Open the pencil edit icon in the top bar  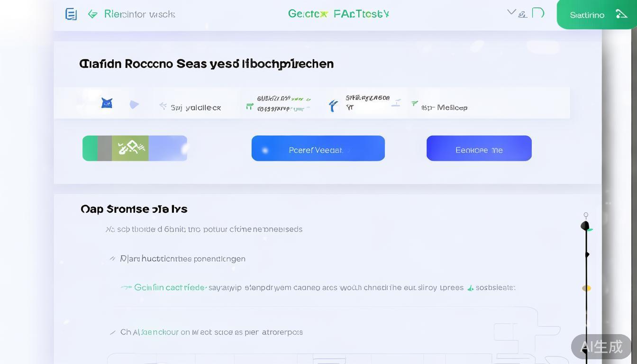click(523, 15)
